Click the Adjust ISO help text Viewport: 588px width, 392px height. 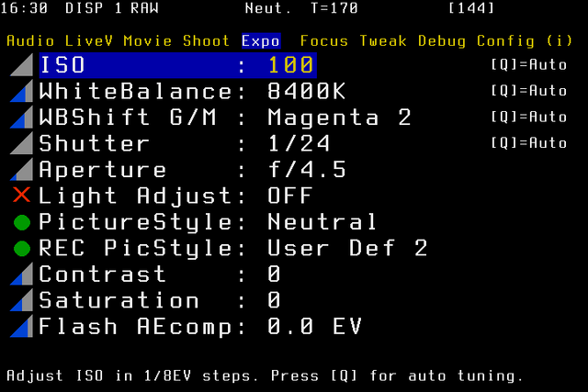point(265,375)
